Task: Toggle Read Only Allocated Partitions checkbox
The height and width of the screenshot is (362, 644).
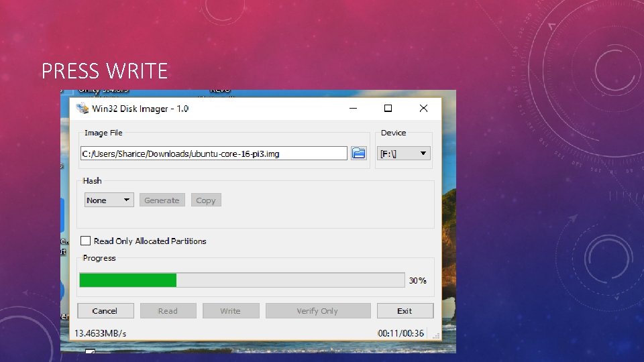Action: click(x=85, y=241)
